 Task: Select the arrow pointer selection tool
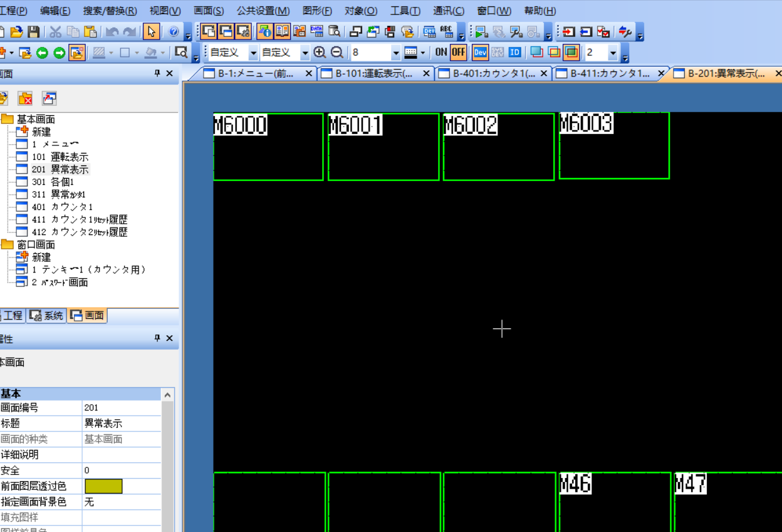[x=151, y=31]
